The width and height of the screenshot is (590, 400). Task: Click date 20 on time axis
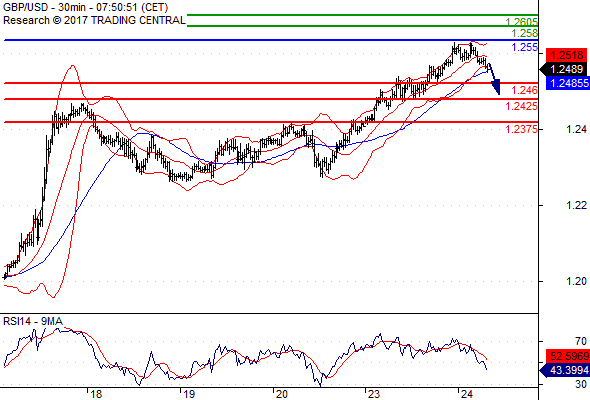click(x=281, y=394)
